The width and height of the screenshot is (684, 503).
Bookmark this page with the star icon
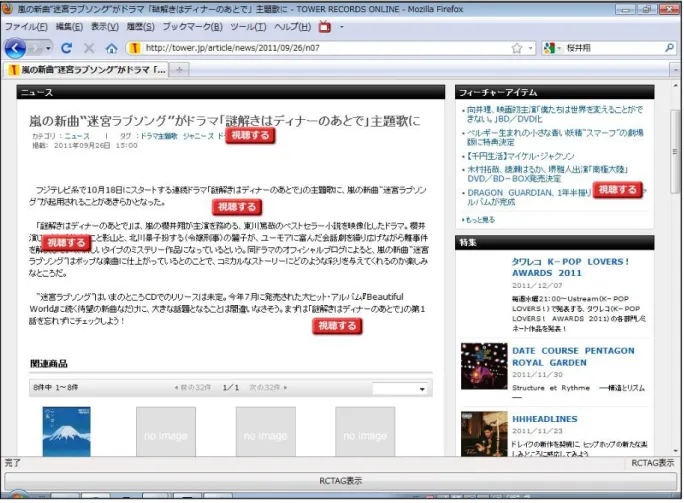(517, 48)
